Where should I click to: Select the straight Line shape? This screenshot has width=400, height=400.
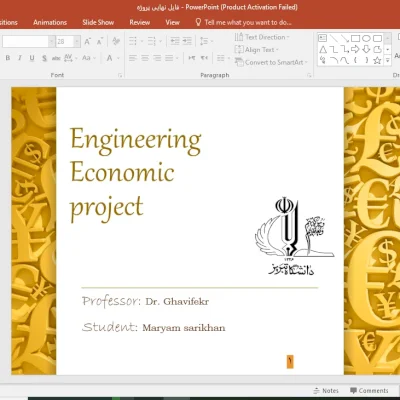[334, 38]
